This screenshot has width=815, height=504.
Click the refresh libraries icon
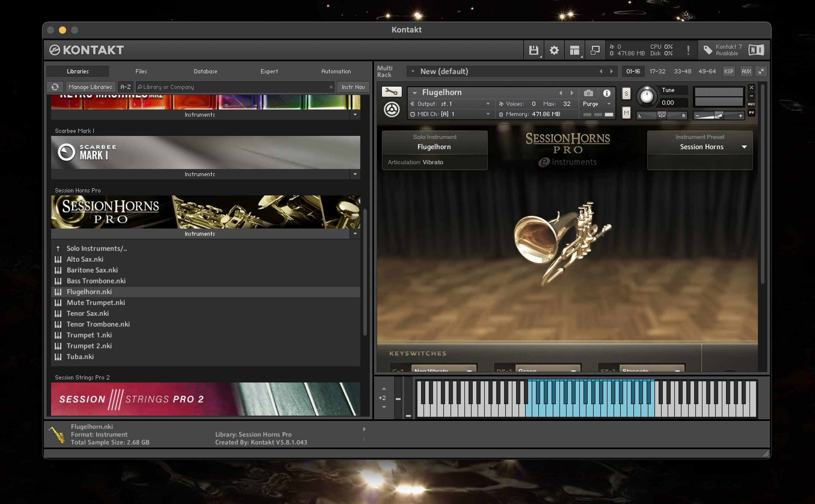[x=55, y=87]
